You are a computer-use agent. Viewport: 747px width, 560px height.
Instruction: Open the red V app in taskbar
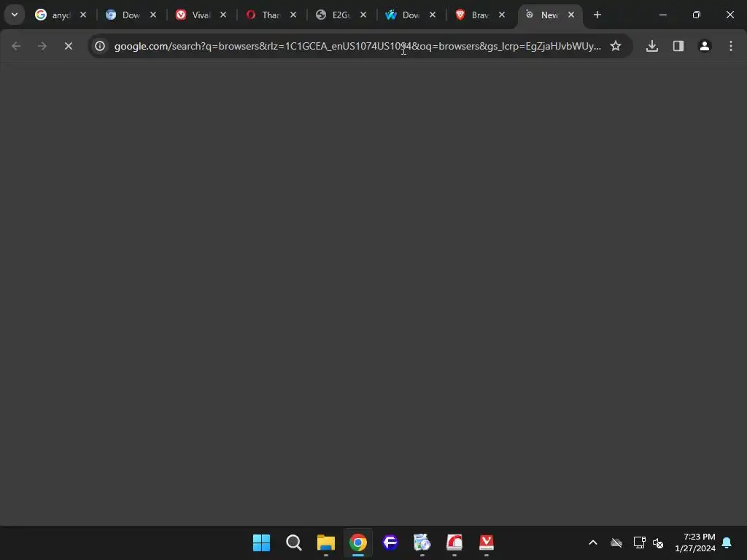[487, 542]
